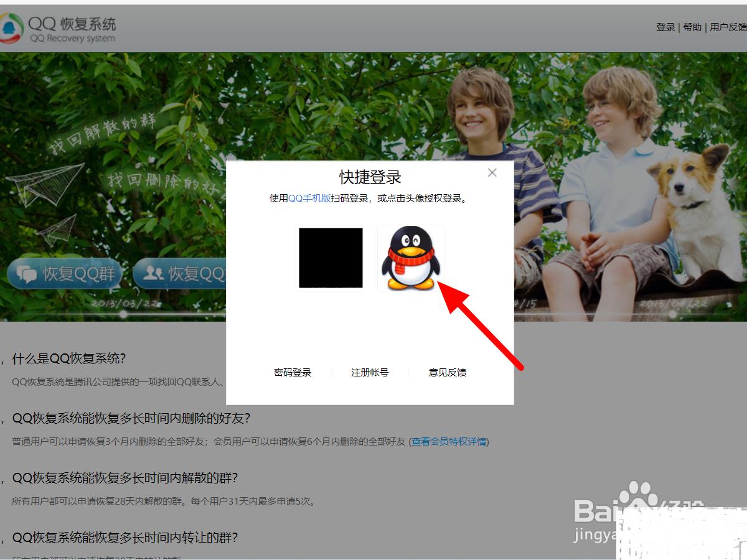Click heading 什么是QQ恢复系统?
Viewport: 747px width, 560px height.
[69, 358]
